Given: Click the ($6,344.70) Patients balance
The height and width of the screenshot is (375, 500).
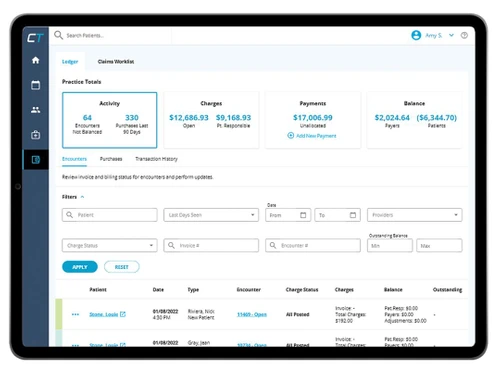Looking at the screenshot, I should pos(437,118).
